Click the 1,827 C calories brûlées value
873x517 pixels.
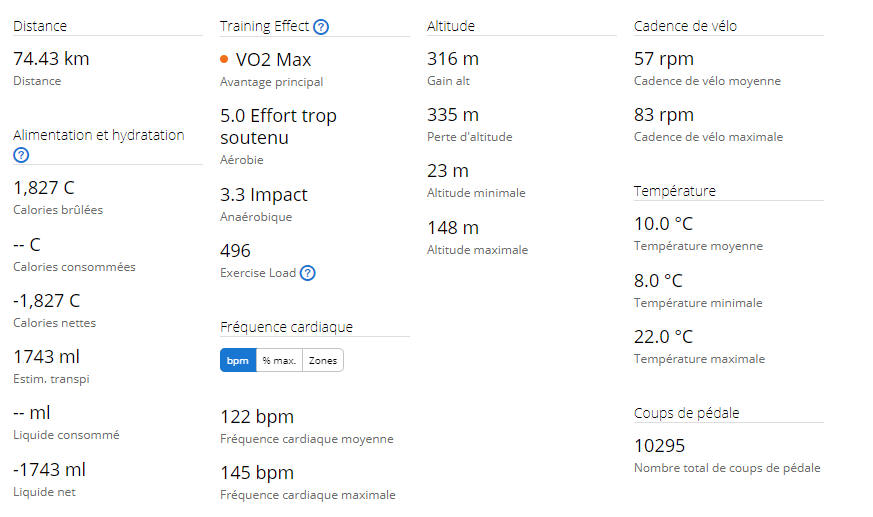[x=44, y=188]
